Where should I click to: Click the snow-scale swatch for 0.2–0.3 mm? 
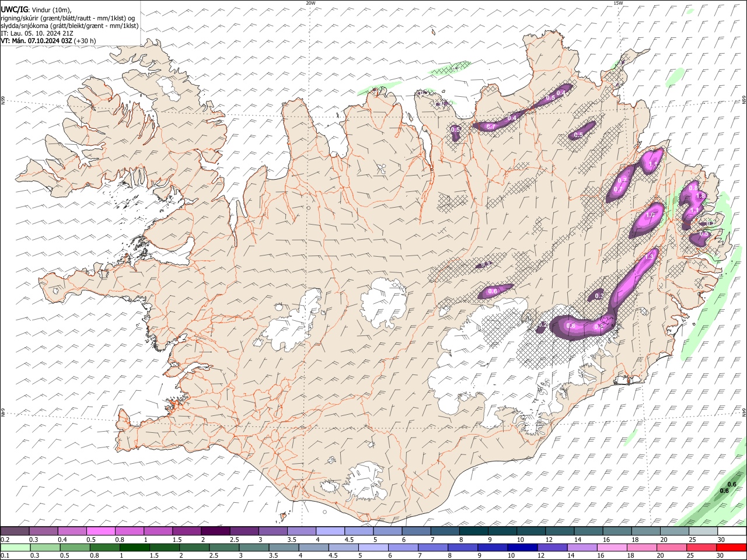click(15, 531)
